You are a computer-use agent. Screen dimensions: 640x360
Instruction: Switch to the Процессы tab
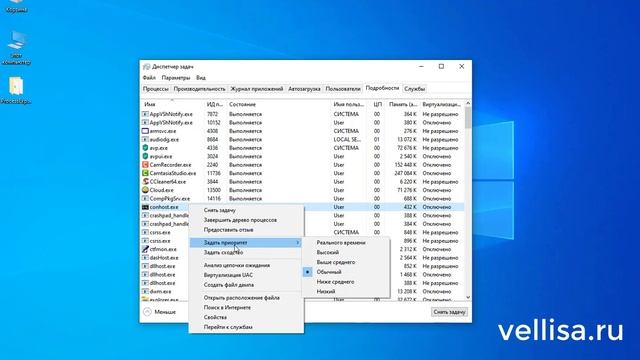(156, 89)
